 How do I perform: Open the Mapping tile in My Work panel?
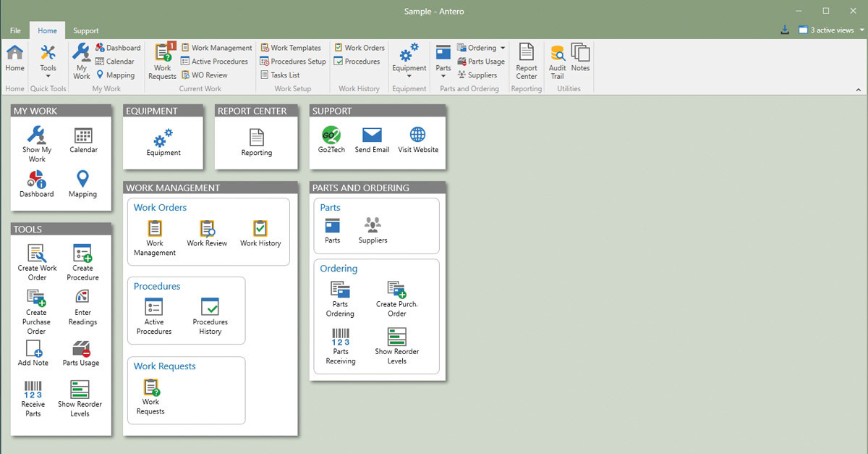pyautogui.click(x=82, y=185)
